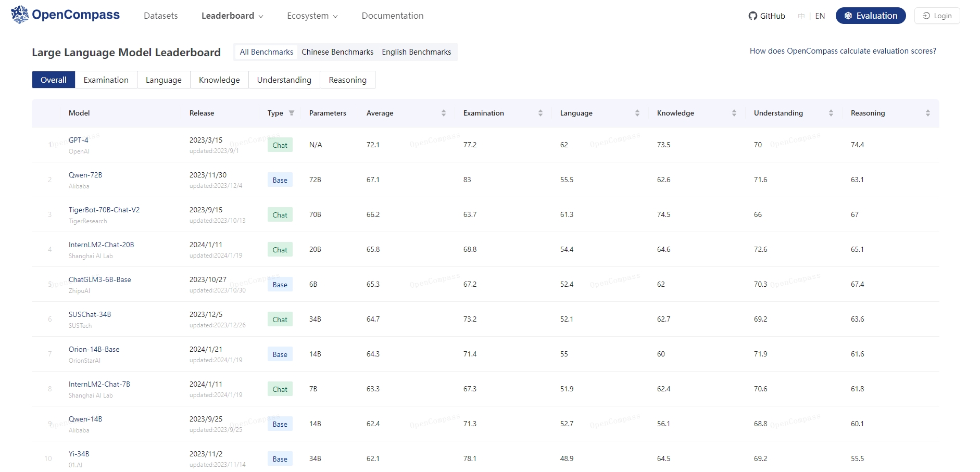
Task: Sort by Average column arrows
Action: (x=444, y=113)
